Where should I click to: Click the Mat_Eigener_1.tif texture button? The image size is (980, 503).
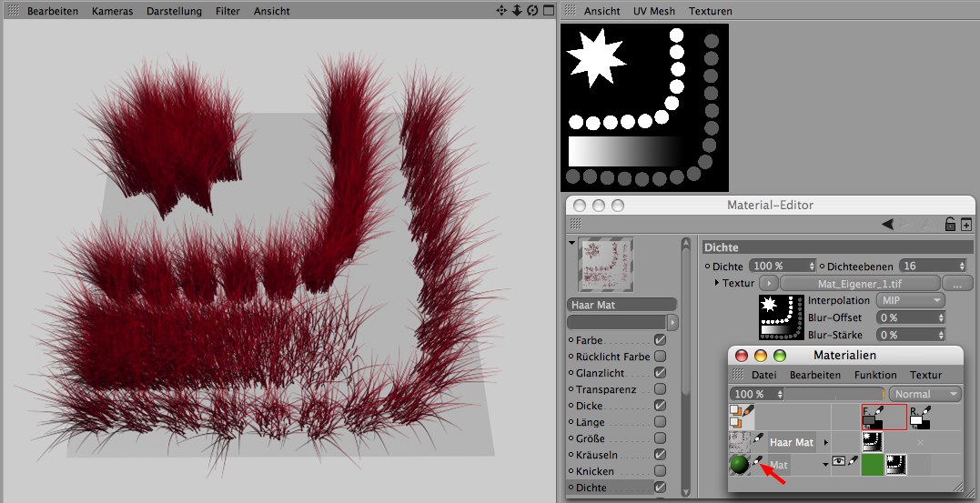[859, 284]
